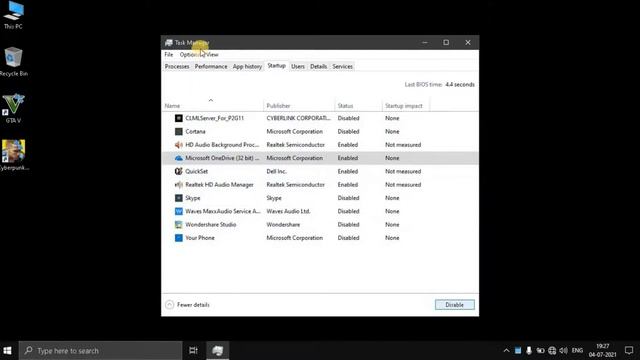This screenshot has height=360, width=640.
Task: Show hidden system tray icons
Action: pyautogui.click(x=507, y=351)
